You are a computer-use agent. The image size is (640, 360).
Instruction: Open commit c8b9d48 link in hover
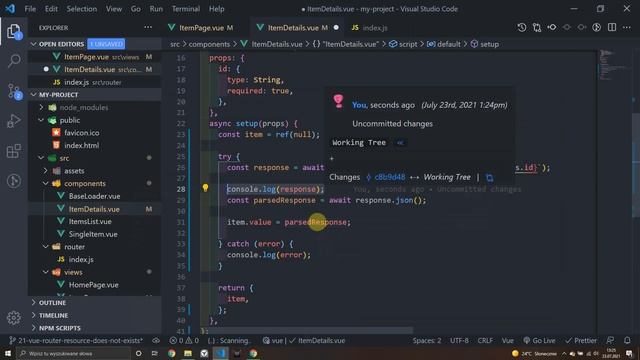(390, 177)
